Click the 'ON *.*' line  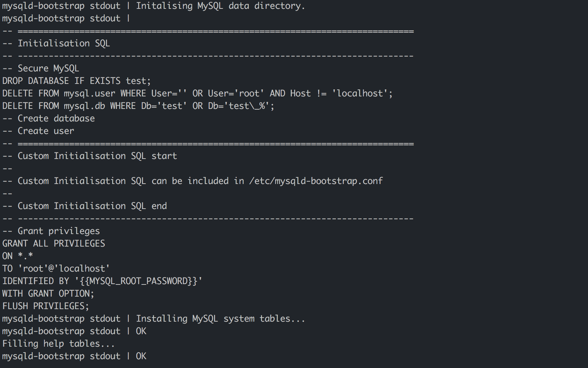(x=18, y=256)
